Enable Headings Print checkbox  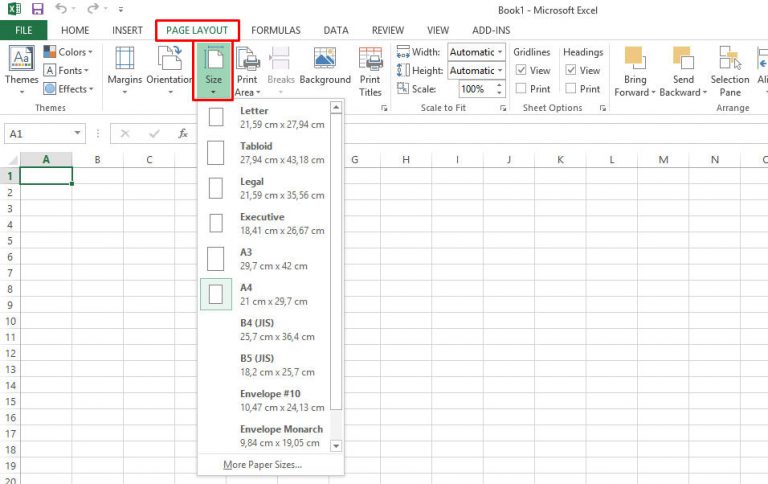(571, 89)
